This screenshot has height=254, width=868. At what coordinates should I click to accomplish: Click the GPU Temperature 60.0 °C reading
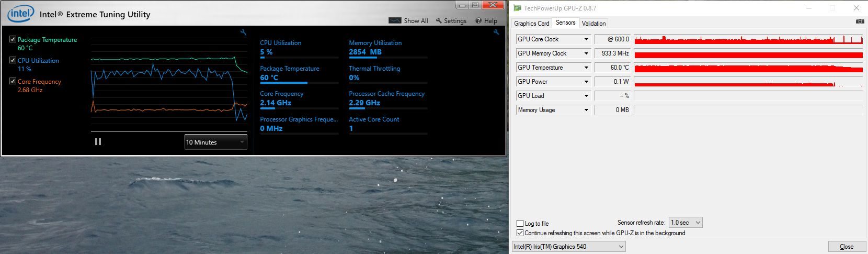pos(612,68)
